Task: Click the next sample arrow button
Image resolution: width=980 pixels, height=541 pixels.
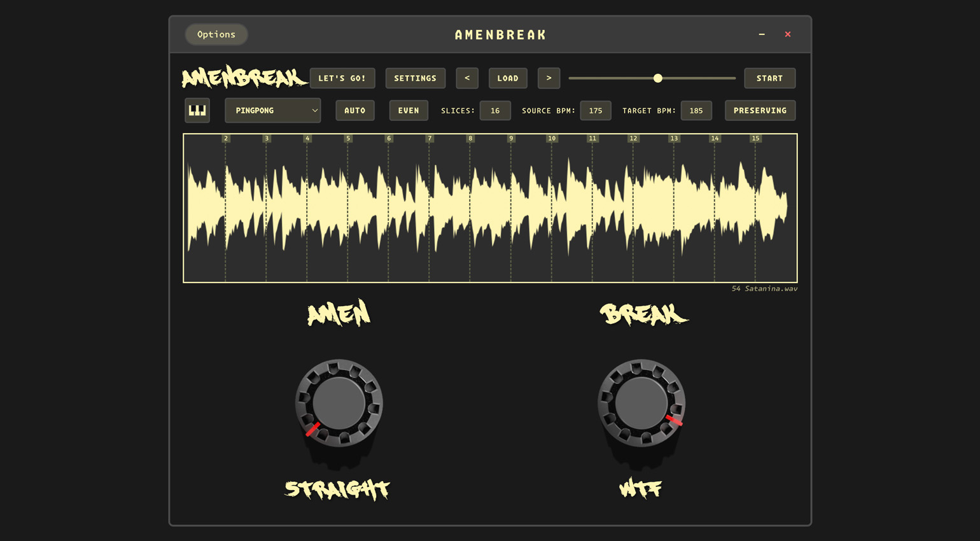Action: click(549, 78)
